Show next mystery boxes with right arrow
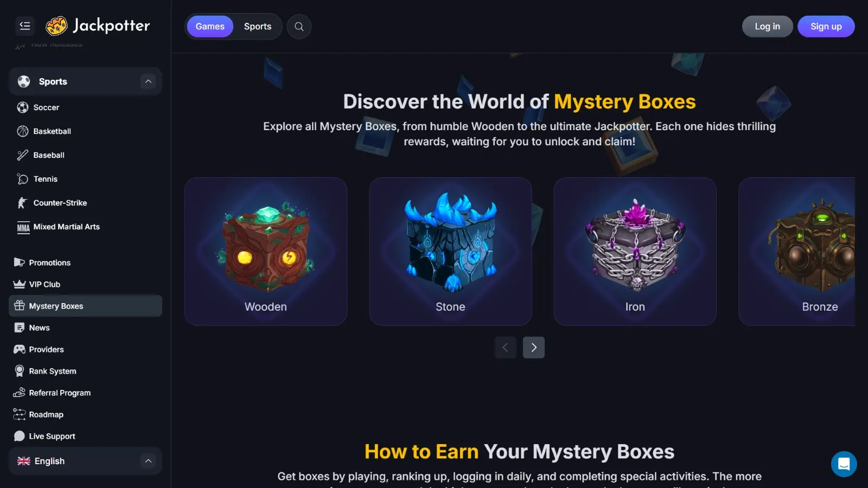The image size is (868, 488). coord(534,348)
